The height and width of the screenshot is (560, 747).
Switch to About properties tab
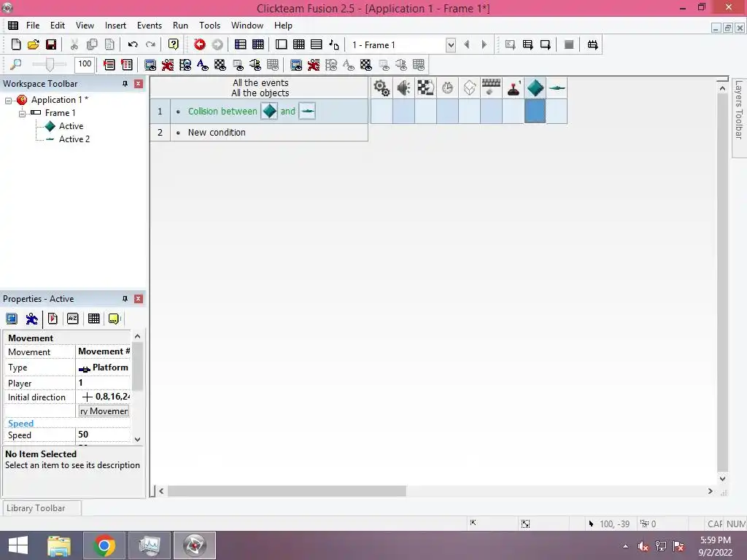click(115, 319)
